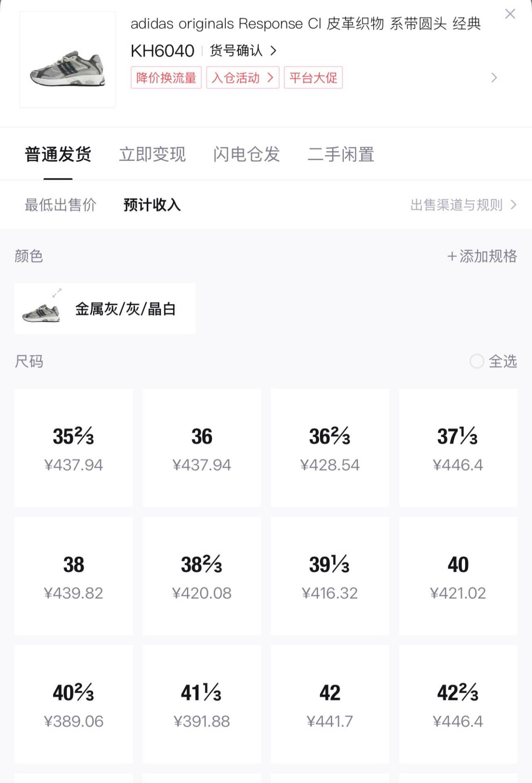Switch to 立即变现 tab

(x=152, y=154)
